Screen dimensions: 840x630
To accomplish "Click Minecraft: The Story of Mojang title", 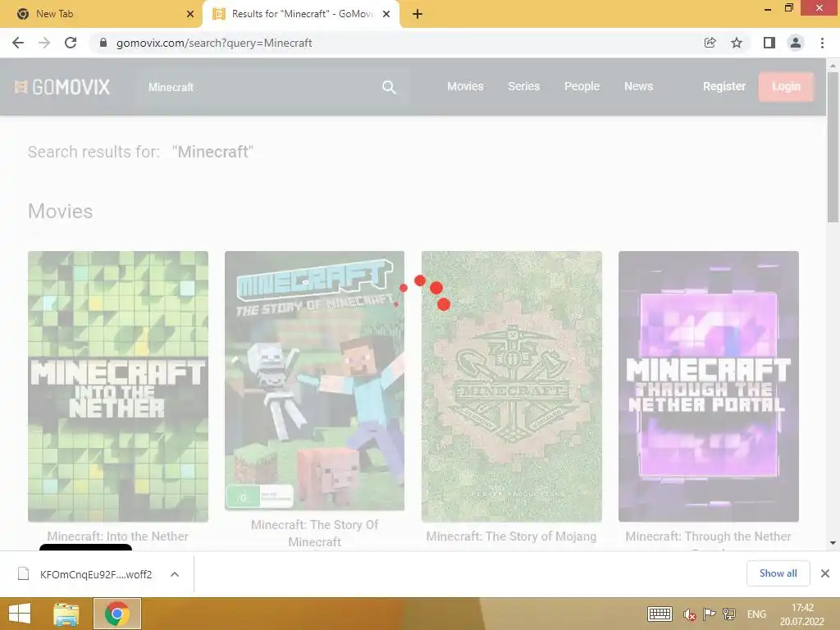I will pos(511,536).
